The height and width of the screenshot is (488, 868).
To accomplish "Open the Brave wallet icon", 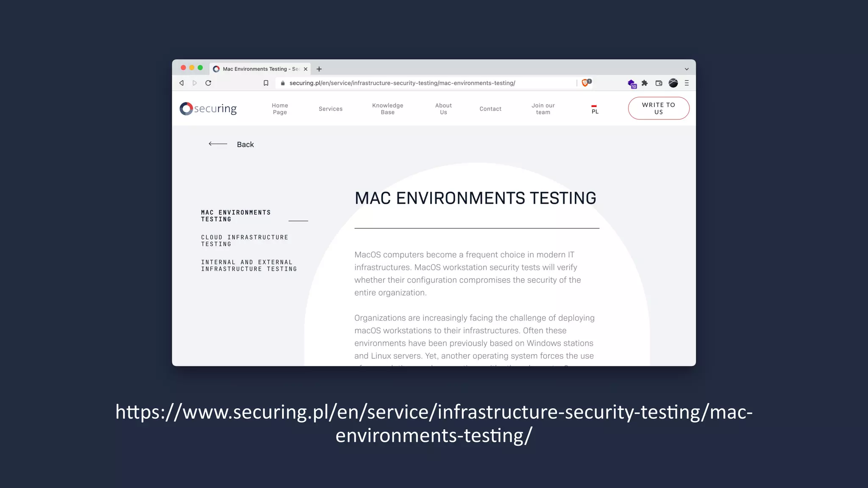I will coord(659,83).
